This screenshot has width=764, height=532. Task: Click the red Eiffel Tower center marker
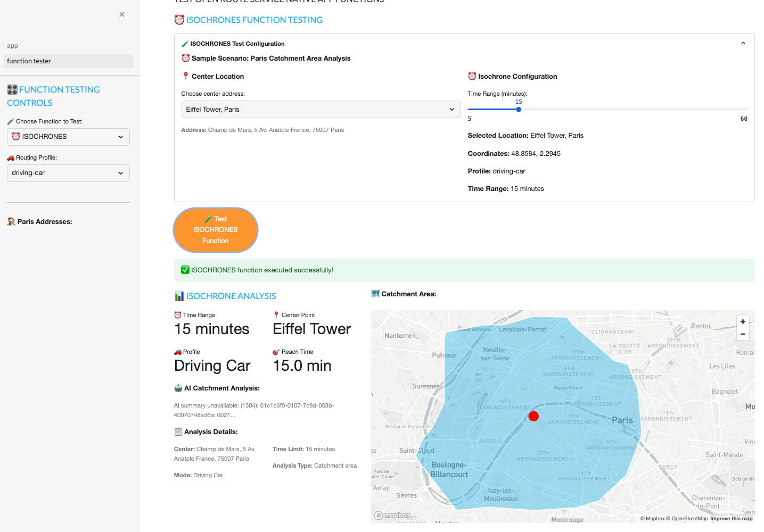tap(533, 416)
